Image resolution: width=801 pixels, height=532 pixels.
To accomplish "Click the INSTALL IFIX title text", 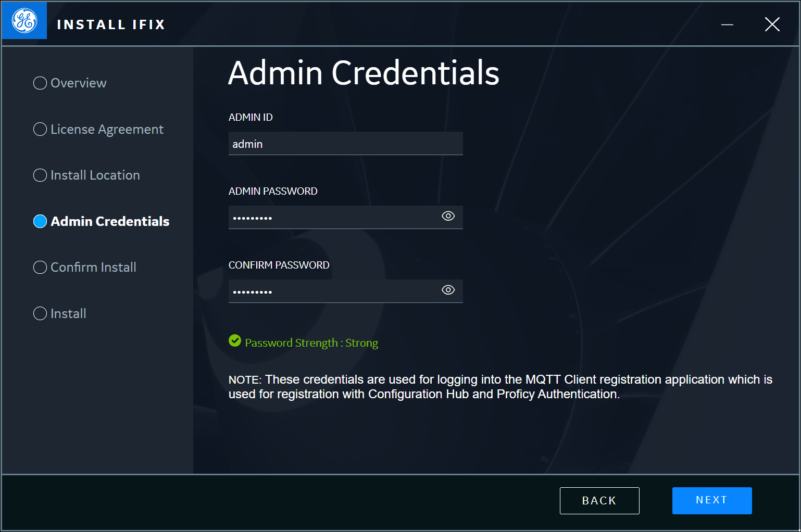I will click(x=111, y=24).
